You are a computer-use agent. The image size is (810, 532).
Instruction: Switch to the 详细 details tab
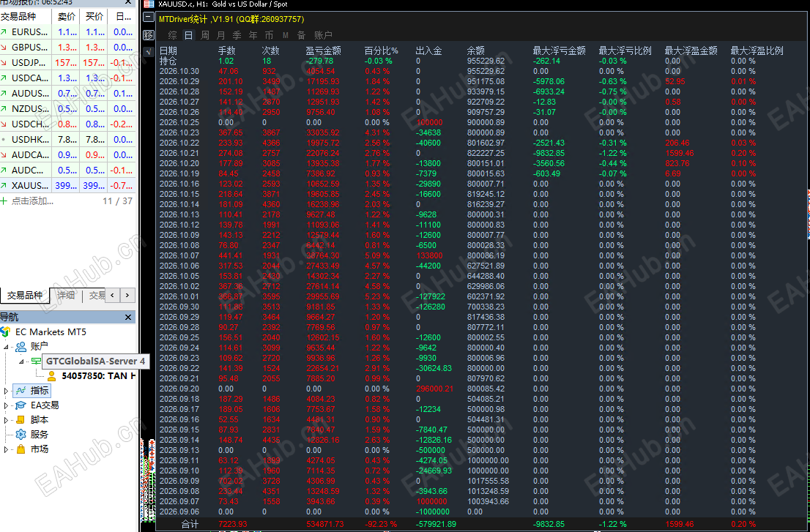(x=66, y=295)
